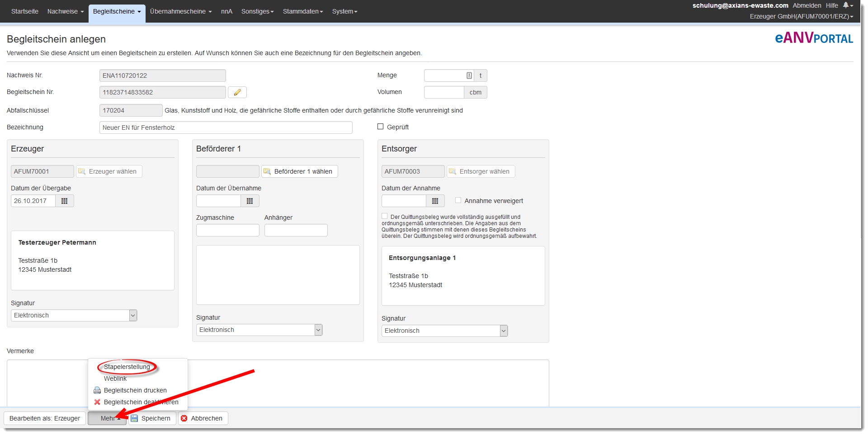The width and height of the screenshot is (868, 435).
Task: Open the Hilfe link
Action: click(832, 5)
